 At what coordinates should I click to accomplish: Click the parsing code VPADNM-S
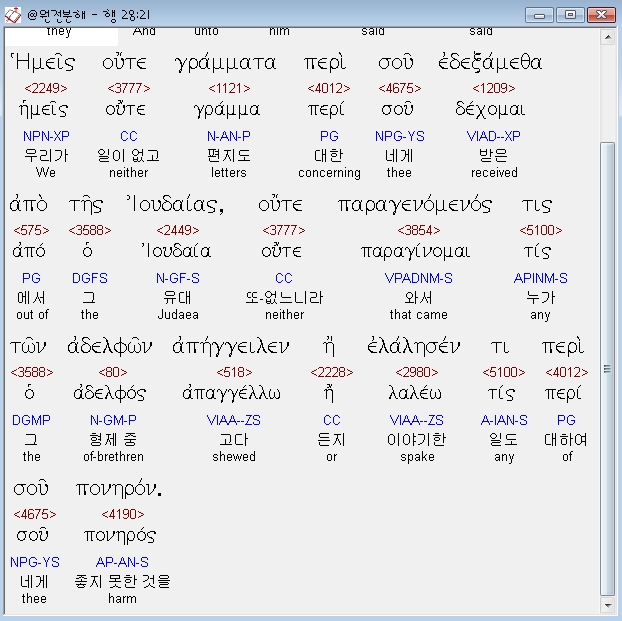pyautogui.click(x=419, y=278)
